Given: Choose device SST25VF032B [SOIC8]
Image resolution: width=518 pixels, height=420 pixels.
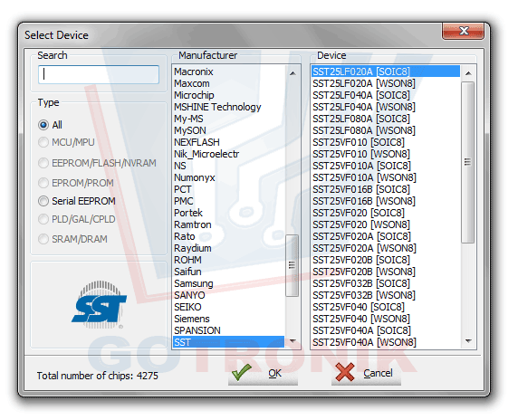Looking at the screenshot, I should coord(386,283).
